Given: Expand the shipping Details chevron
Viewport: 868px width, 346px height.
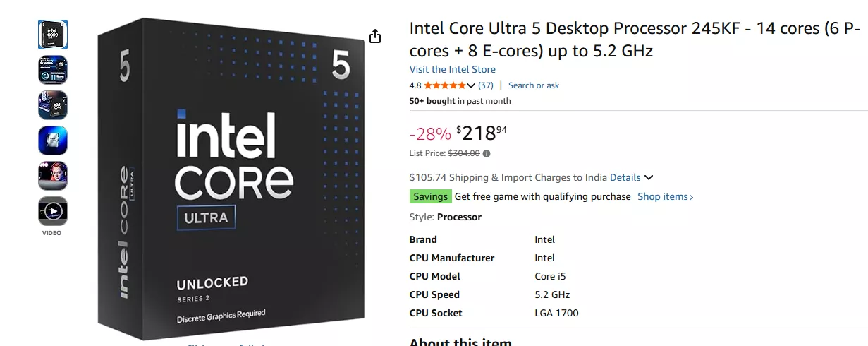Looking at the screenshot, I should coord(649,177).
